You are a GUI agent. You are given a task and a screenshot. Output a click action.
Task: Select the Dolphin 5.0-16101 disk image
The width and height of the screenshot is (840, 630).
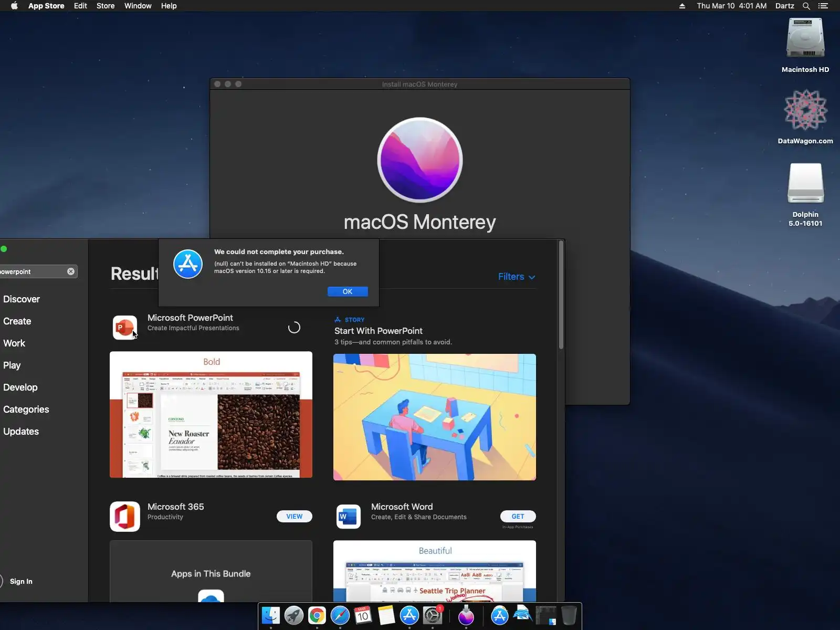(805, 195)
